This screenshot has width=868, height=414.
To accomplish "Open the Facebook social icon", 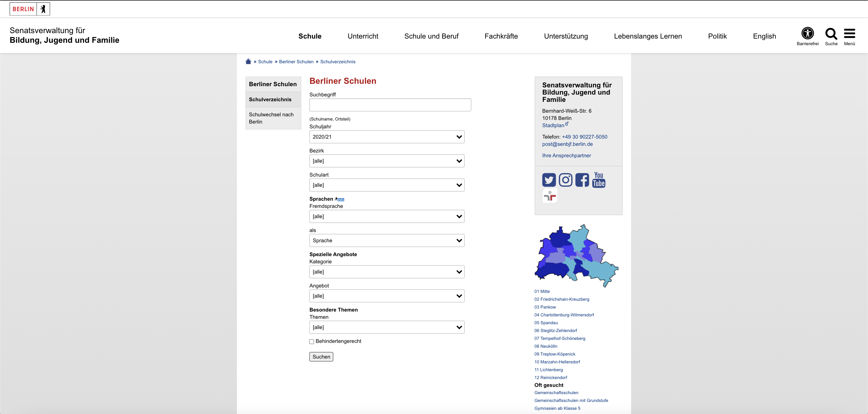I will pos(582,180).
